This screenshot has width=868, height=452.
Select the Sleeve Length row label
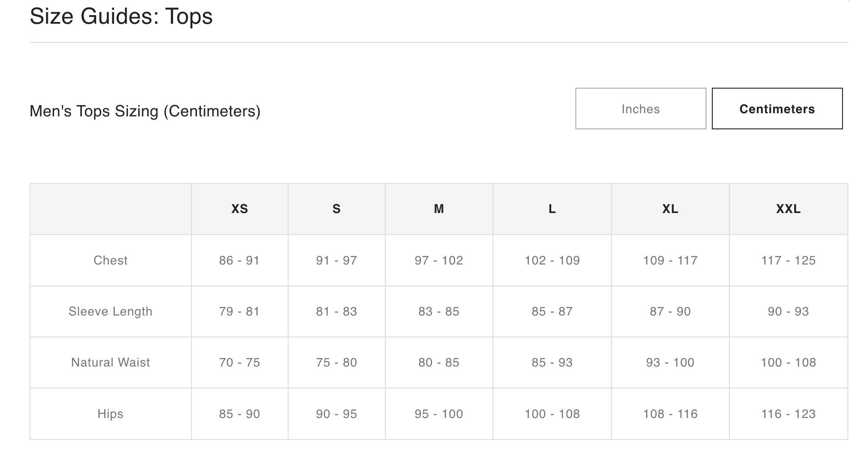point(111,311)
